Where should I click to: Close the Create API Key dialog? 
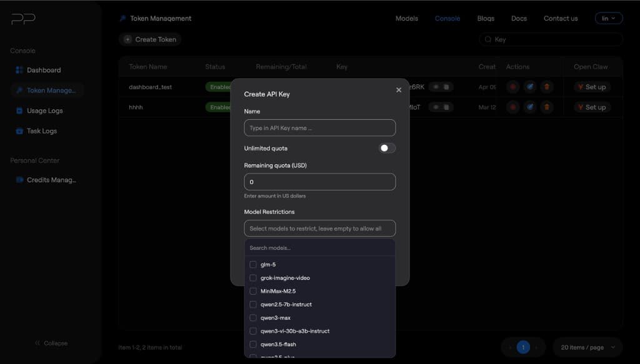pyautogui.click(x=399, y=90)
